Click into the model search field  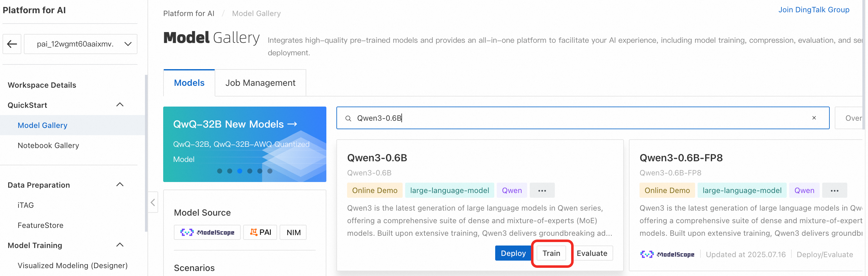[x=583, y=118]
